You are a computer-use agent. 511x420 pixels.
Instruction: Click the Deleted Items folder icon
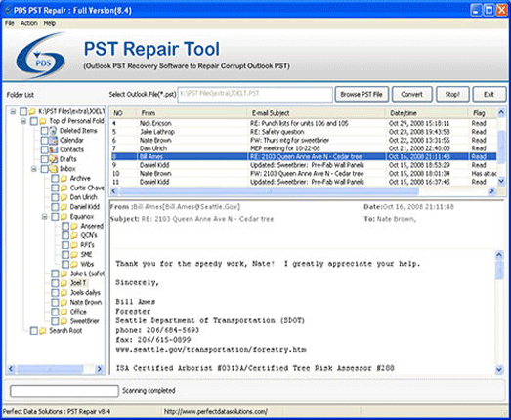(x=53, y=131)
